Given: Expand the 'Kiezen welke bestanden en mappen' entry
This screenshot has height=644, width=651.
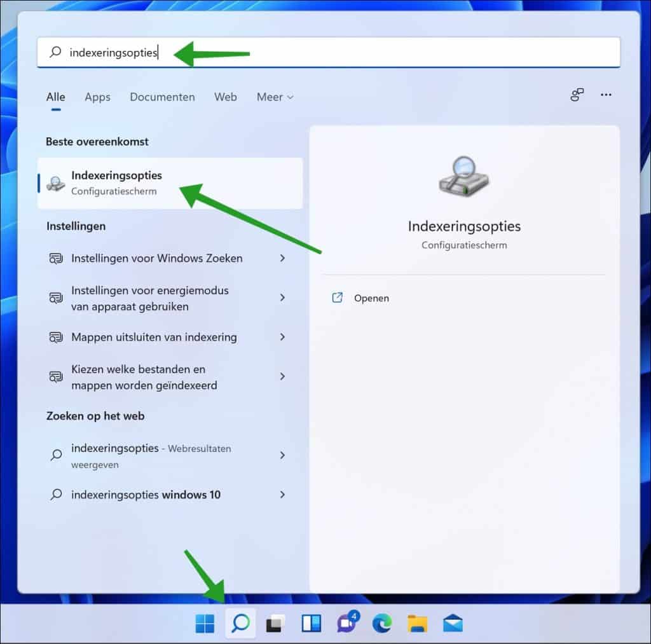Looking at the screenshot, I should (x=283, y=376).
